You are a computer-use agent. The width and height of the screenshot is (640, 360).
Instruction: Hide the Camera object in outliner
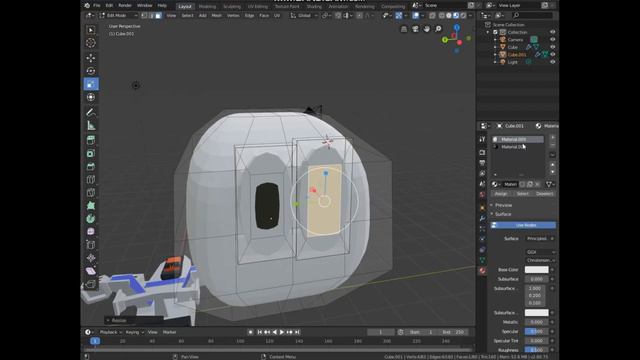tap(553, 40)
